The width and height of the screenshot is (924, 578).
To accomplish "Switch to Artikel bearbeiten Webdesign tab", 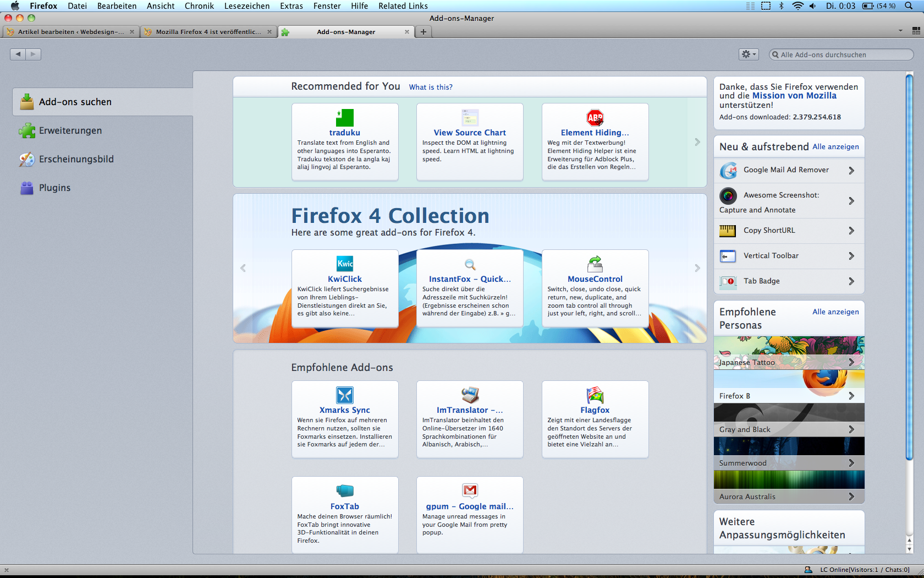I will coord(70,32).
